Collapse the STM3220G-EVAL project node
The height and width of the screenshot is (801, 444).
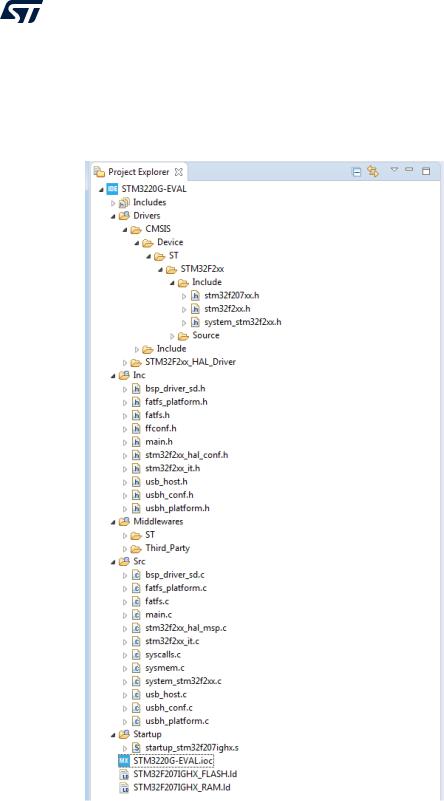pyautogui.click(x=101, y=189)
